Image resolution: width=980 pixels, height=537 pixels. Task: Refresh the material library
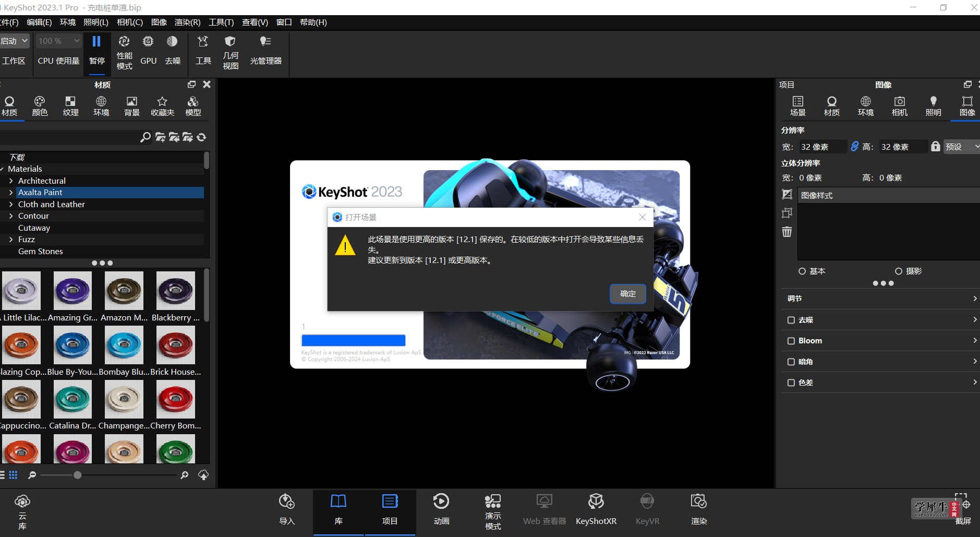pos(202,137)
